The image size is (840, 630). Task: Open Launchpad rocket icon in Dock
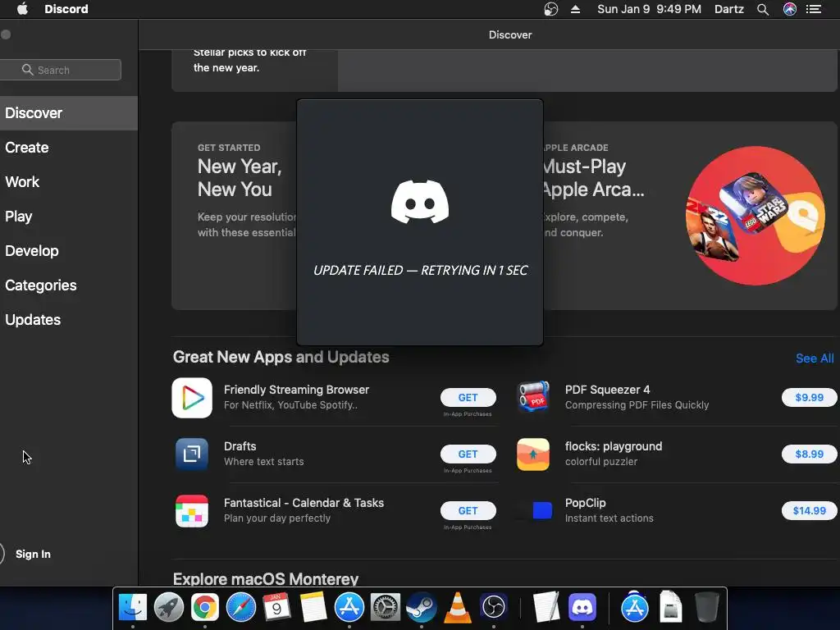[169, 608]
